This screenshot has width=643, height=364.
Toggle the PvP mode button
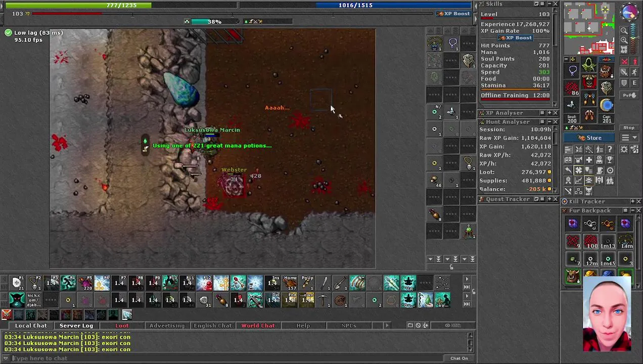tap(629, 95)
